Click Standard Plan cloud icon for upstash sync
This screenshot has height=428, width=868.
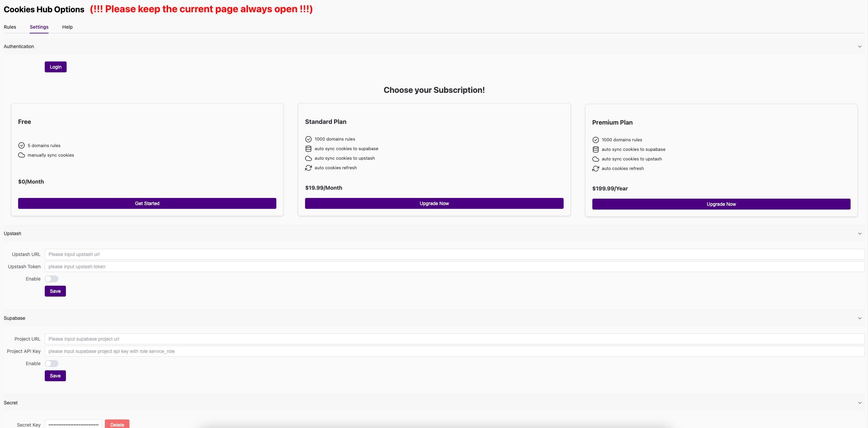point(308,158)
